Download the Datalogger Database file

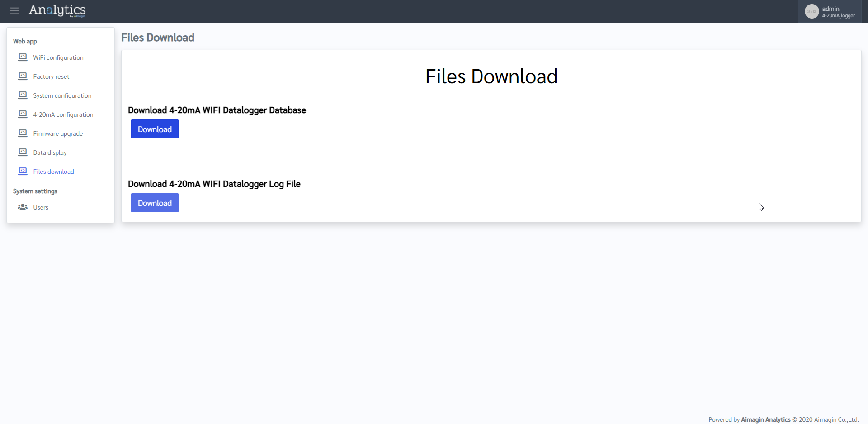coord(155,129)
